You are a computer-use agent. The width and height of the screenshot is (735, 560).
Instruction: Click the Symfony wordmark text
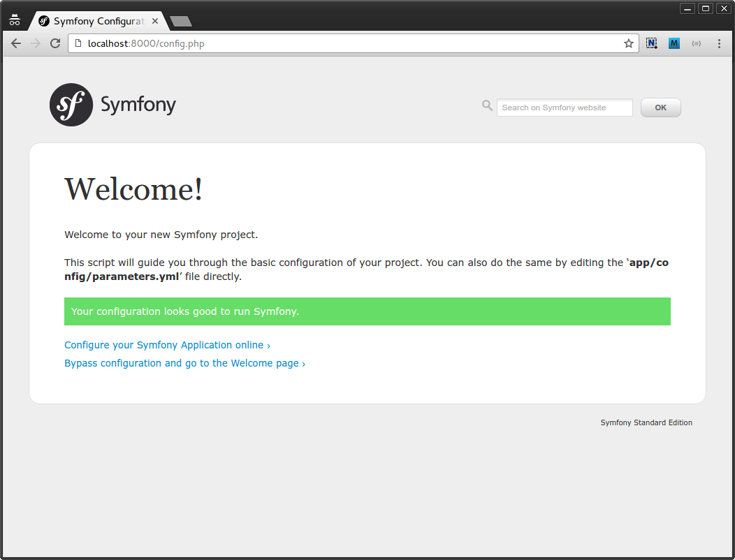138,105
